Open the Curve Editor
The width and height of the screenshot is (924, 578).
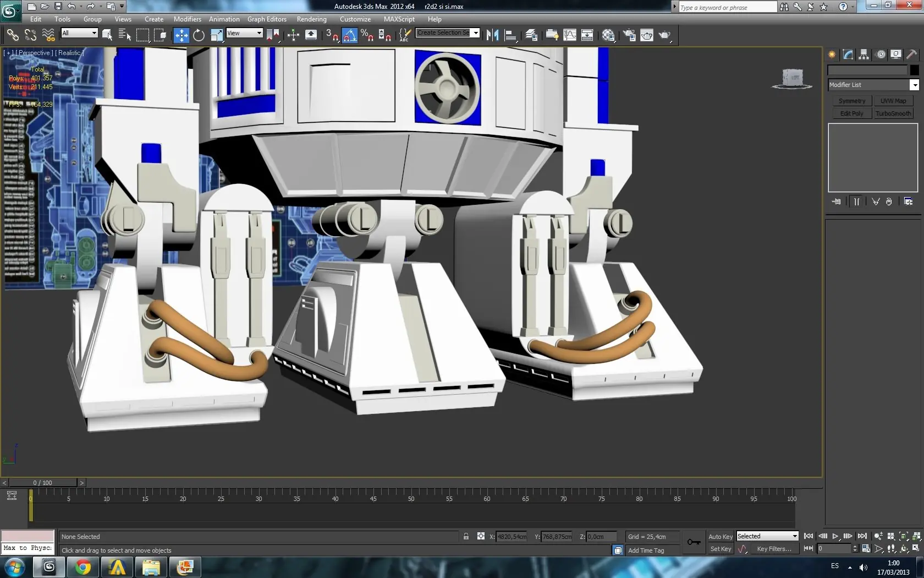[570, 35]
